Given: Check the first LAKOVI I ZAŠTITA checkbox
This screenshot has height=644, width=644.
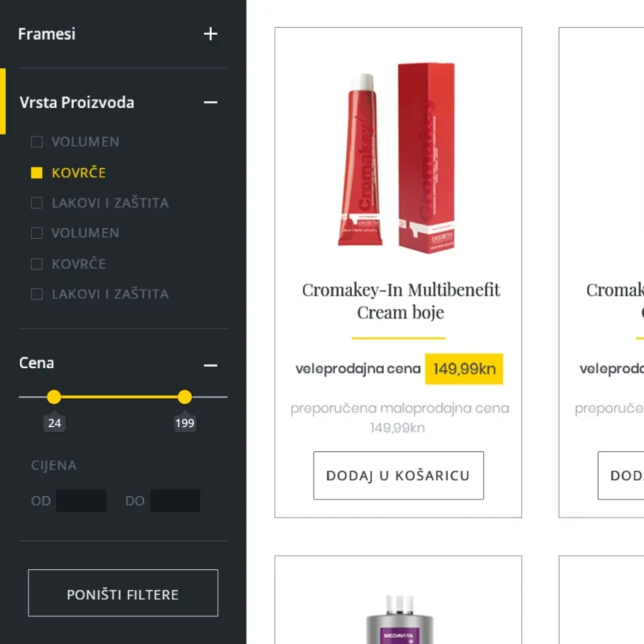Looking at the screenshot, I should 37,203.
